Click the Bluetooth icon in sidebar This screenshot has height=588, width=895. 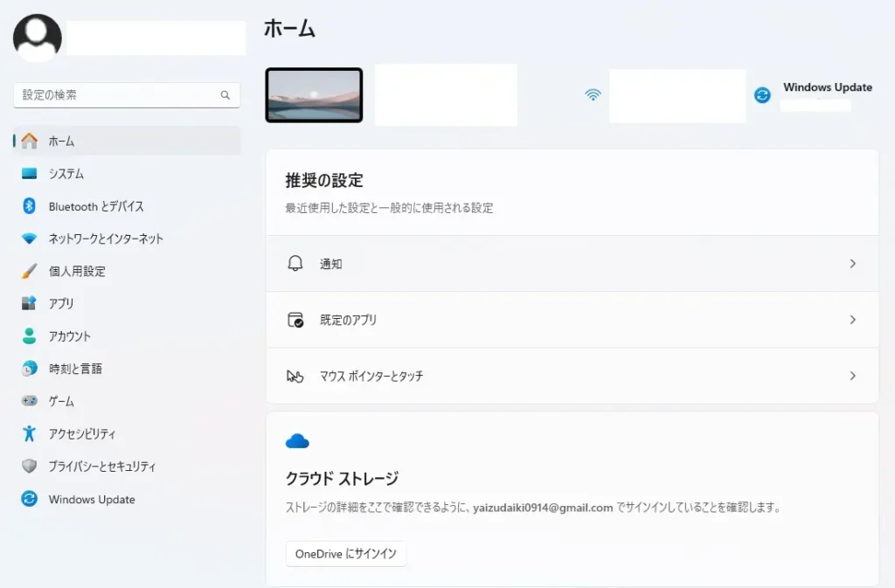tap(29, 206)
